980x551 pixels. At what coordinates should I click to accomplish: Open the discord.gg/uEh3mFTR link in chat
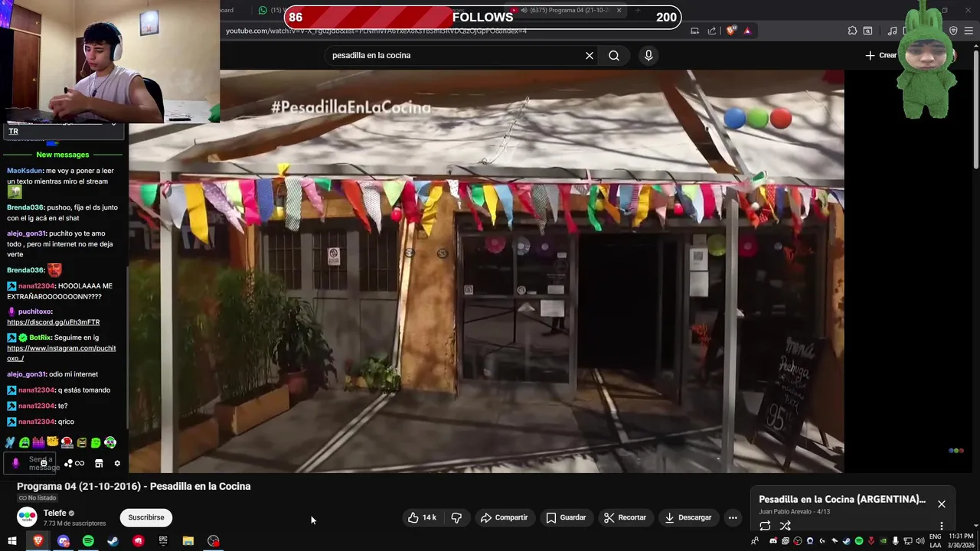[x=54, y=322]
